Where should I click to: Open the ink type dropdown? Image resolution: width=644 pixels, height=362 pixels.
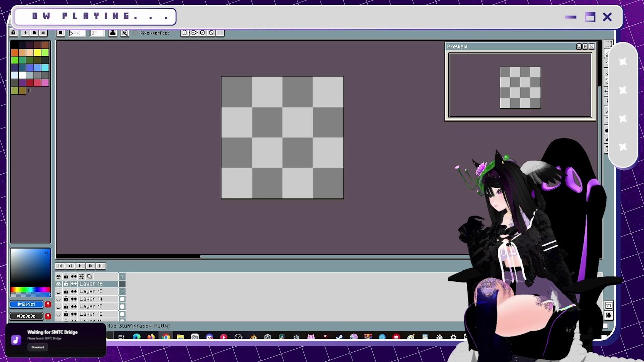point(113,33)
